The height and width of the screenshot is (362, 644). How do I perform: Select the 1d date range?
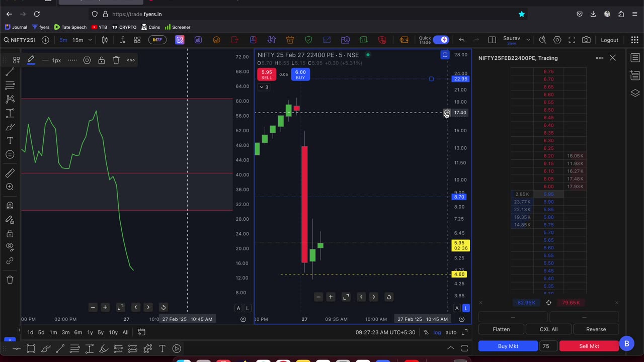point(30,332)
